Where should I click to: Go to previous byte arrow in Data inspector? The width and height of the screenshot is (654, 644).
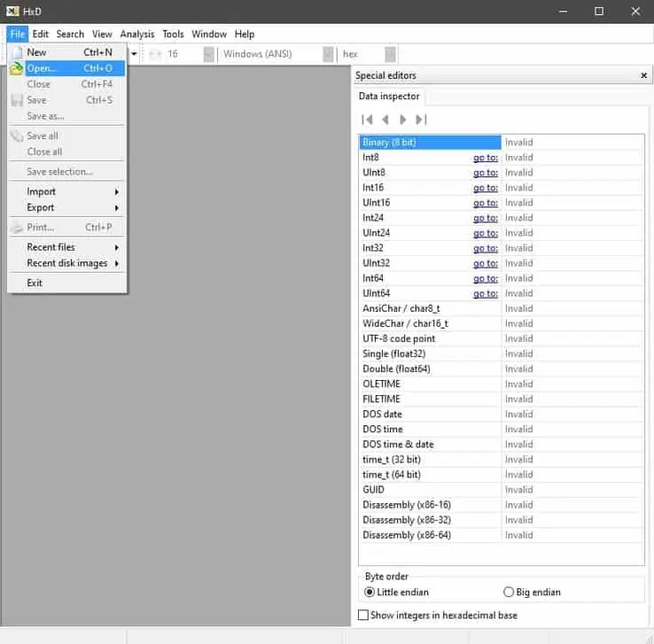click(385, 120)
